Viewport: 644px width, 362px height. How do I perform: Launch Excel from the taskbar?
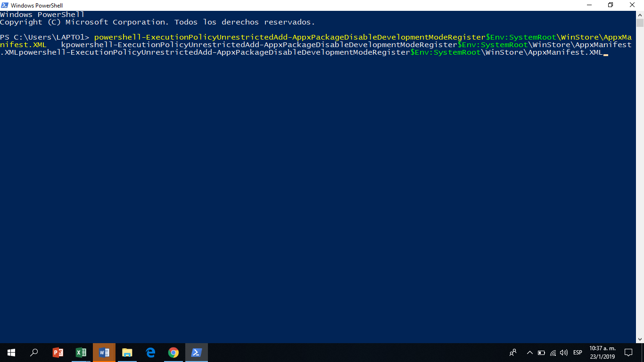81,353
